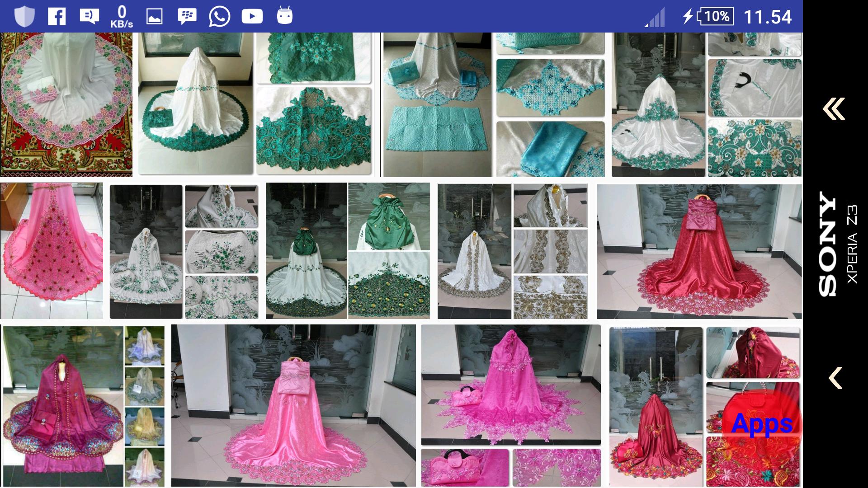Open hot pink mukena with star lace collage
Screen dimensions: 868x488
511,406
